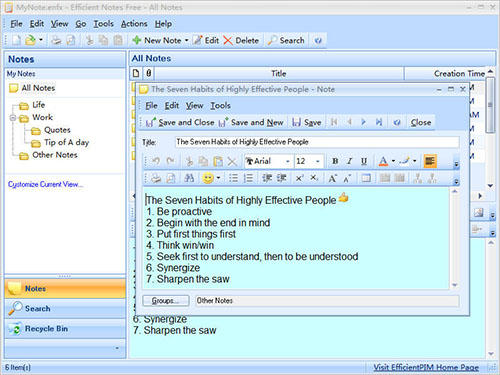This screenshot has height=375, width=500.
Task: Select the Quotes folder
Action: 57,130
